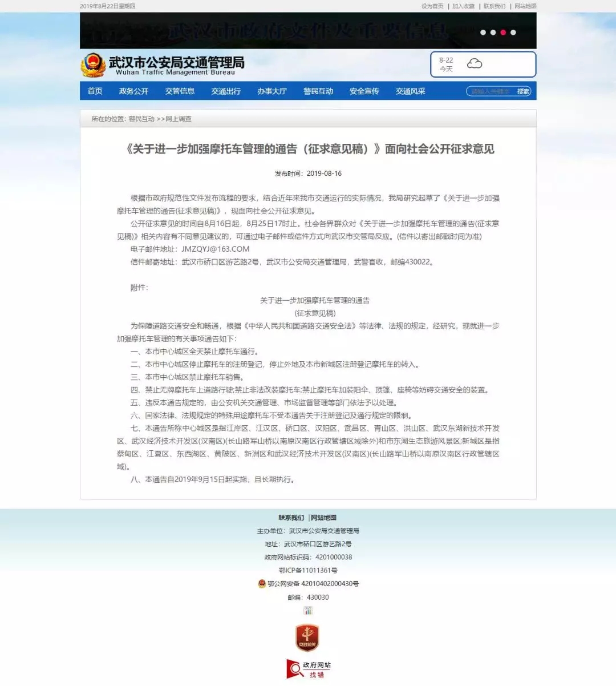
Task: Click the 发布时间: 2019-08-16 text
Action: pos(308,173)
